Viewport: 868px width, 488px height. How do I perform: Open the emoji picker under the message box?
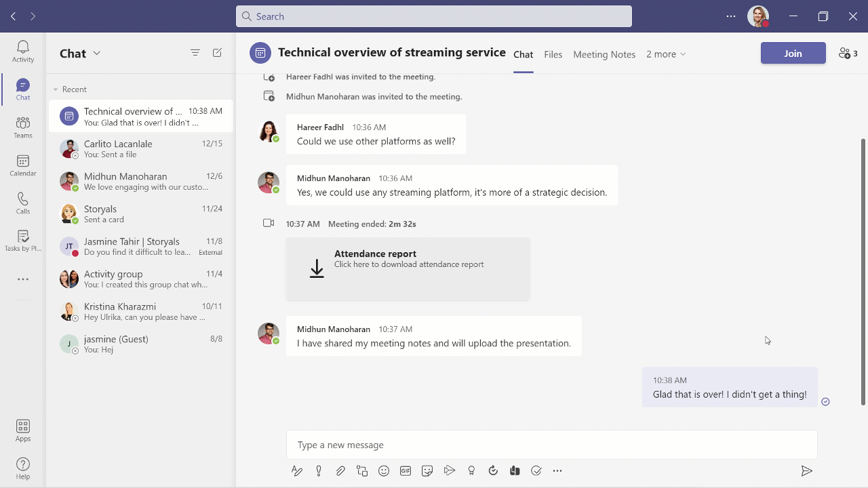point(384,470)
